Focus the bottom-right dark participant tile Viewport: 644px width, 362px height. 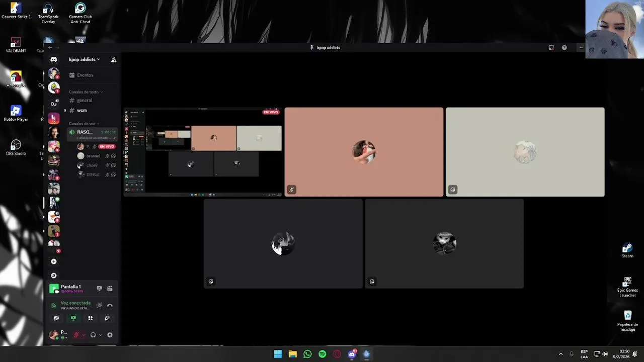coord(444,244)
